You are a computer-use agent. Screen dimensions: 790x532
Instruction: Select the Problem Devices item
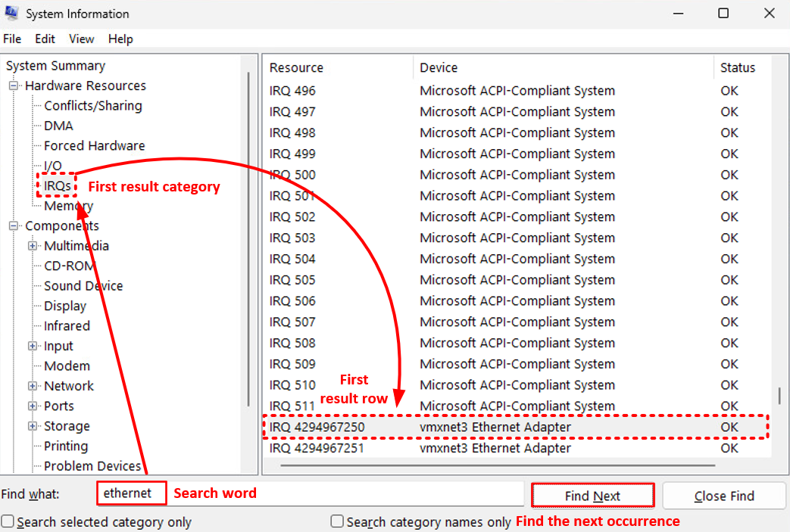[x=89, y=465]
